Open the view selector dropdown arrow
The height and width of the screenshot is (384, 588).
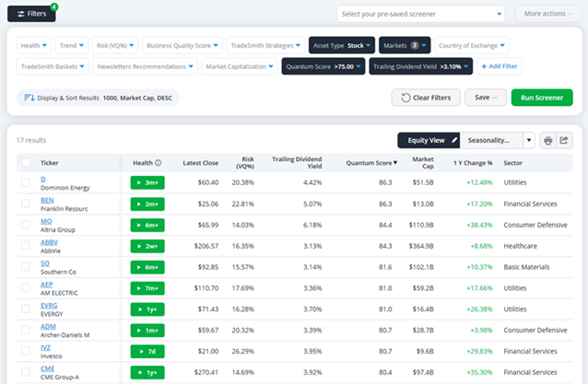[529, 141]
